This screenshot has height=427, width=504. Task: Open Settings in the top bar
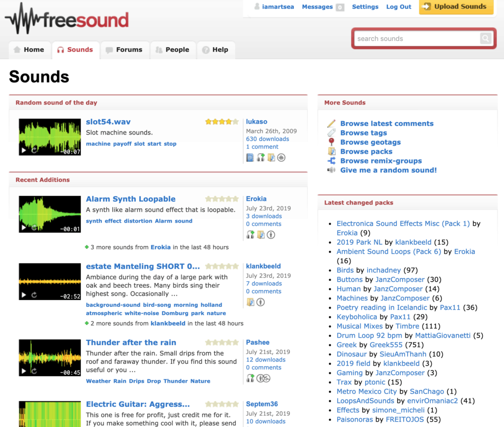coord(365,7)
